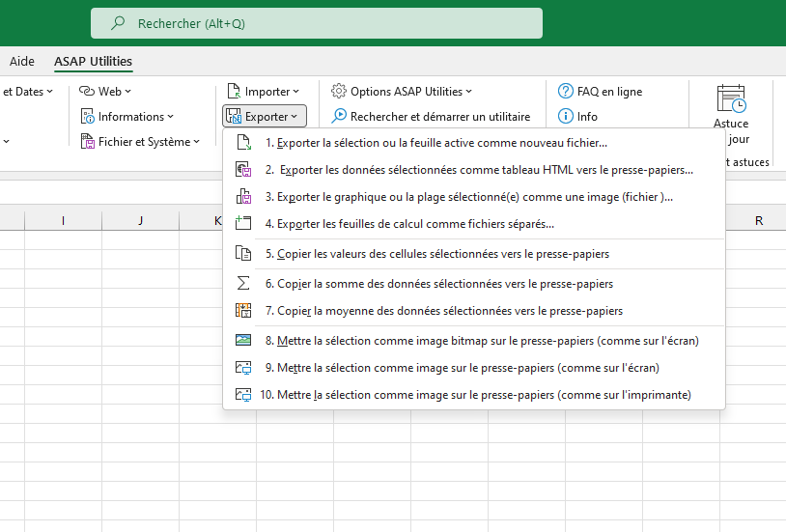Click the copy average icon
Screen dimensions: 786x532
point(243,310)
